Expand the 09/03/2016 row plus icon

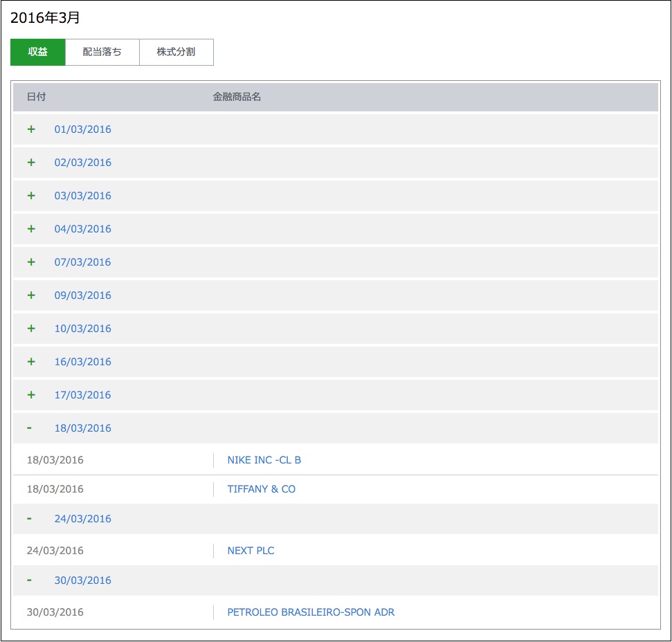31,295
